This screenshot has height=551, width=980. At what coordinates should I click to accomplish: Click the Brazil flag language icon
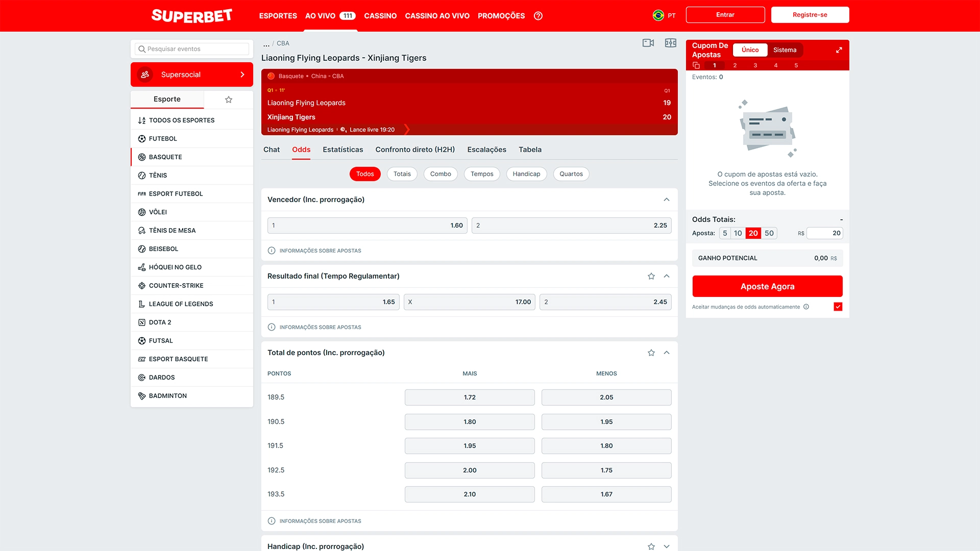[658, 15]
